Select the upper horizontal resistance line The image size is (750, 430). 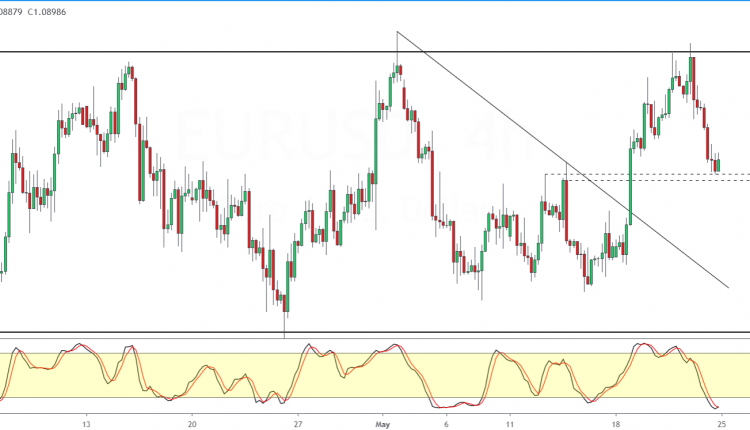click(x=375, y=52)
